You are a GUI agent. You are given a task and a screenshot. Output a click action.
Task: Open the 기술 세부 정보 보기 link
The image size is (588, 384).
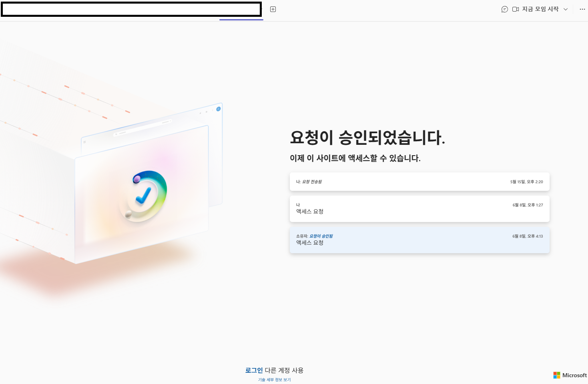(274, 380)
